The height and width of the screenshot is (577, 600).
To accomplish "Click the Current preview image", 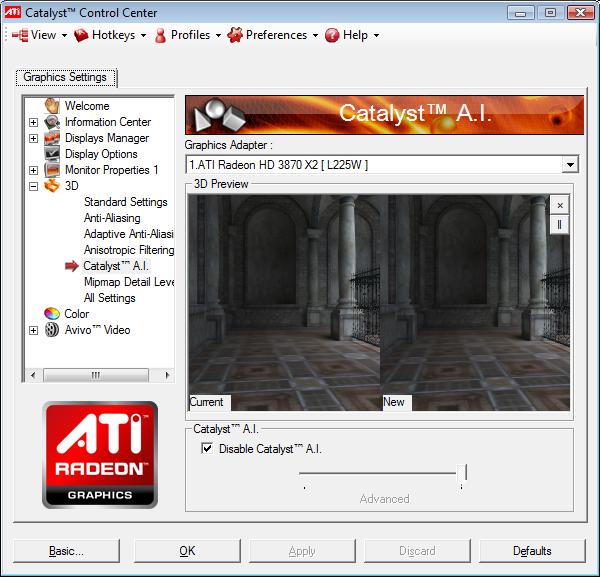I will pos(284,302).
